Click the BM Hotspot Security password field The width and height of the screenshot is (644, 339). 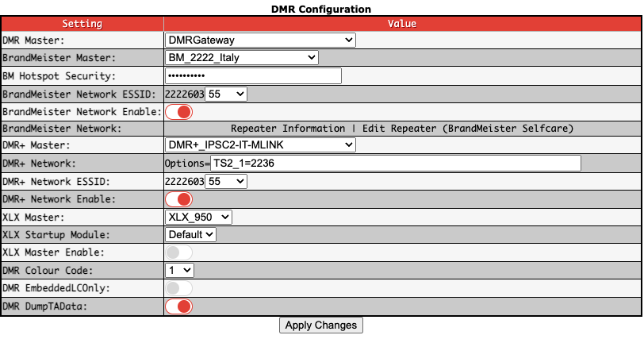coord(253,76)
